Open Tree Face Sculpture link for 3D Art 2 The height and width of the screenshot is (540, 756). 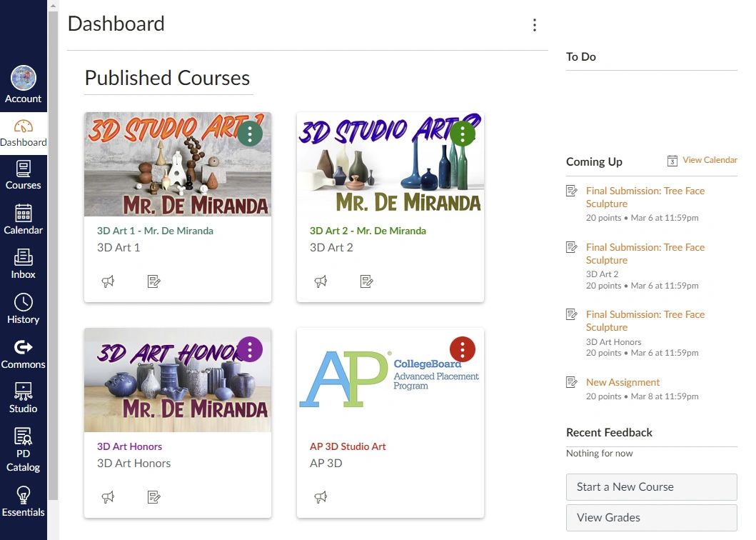click(645, 254)
